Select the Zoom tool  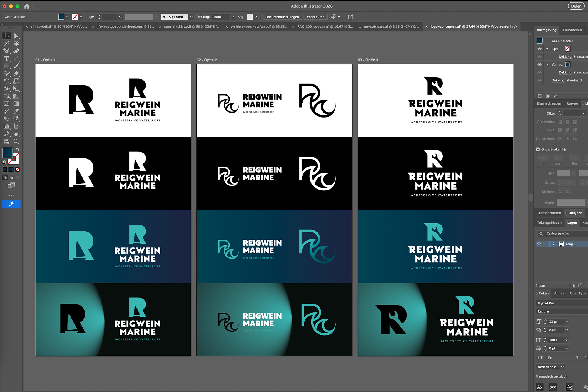pos(16,141)
